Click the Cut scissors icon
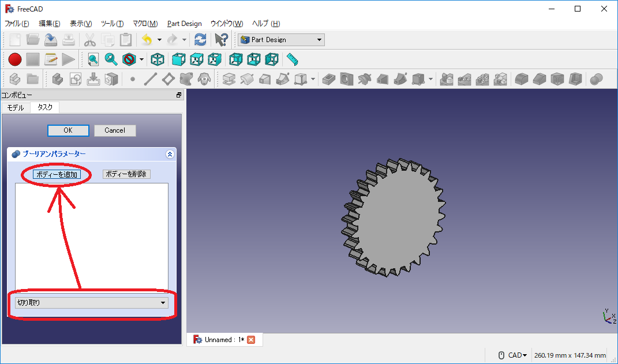Screen dimensions: 618x364 (90, 40)
